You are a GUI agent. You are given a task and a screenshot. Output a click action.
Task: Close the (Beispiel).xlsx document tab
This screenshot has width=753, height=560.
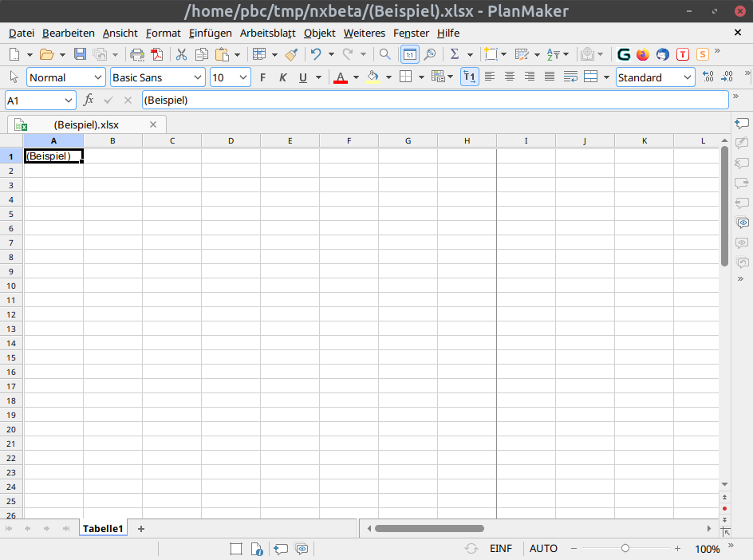pyautogui.click(x=153, y=125)
